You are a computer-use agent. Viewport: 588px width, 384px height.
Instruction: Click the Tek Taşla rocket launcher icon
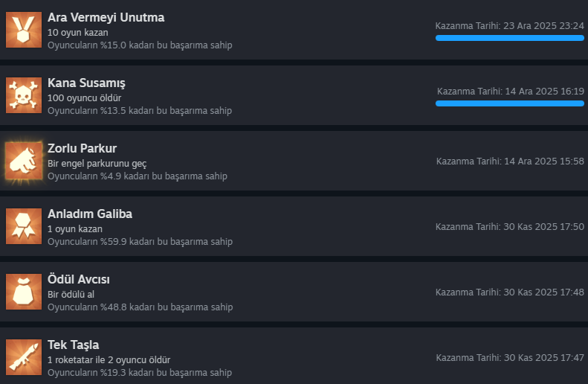pyautogui.click(x=24, y=357)
